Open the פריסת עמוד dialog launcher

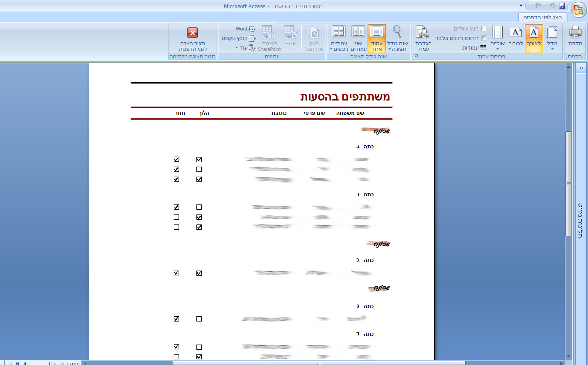pyautogui.click(x=415, y=57)
